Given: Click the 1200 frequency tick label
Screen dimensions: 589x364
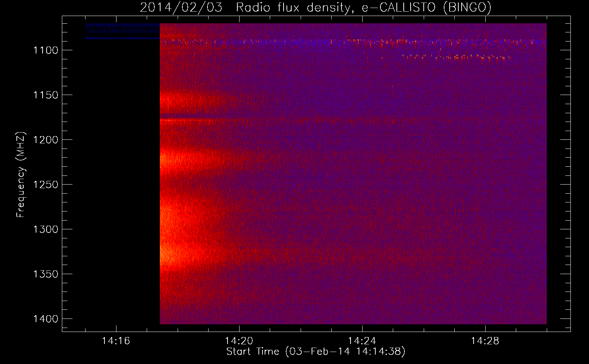Looking at the screenshot, I should pyautogui.click(x=46, y=140).
